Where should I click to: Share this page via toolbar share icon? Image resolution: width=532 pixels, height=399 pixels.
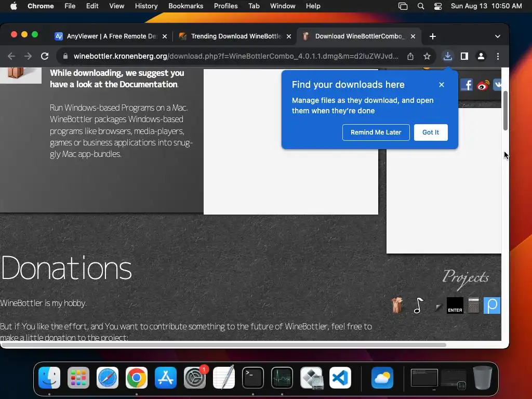click(x=410, y=56)
